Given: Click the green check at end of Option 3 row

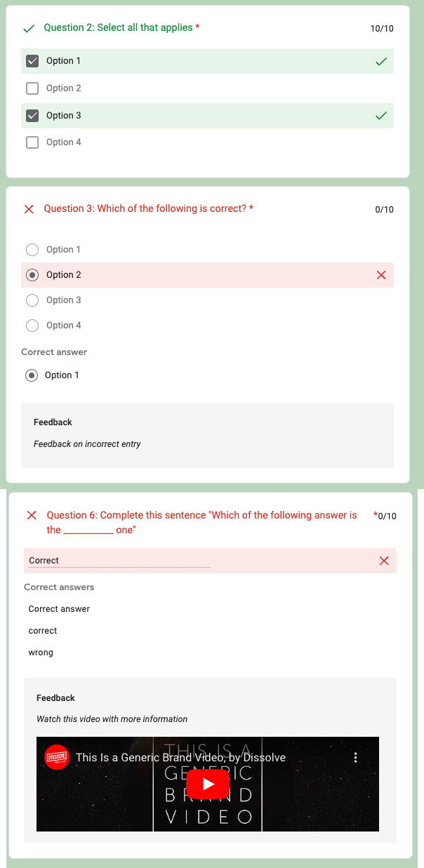Looking at the screenshot, I should click(x=381, y=116).
